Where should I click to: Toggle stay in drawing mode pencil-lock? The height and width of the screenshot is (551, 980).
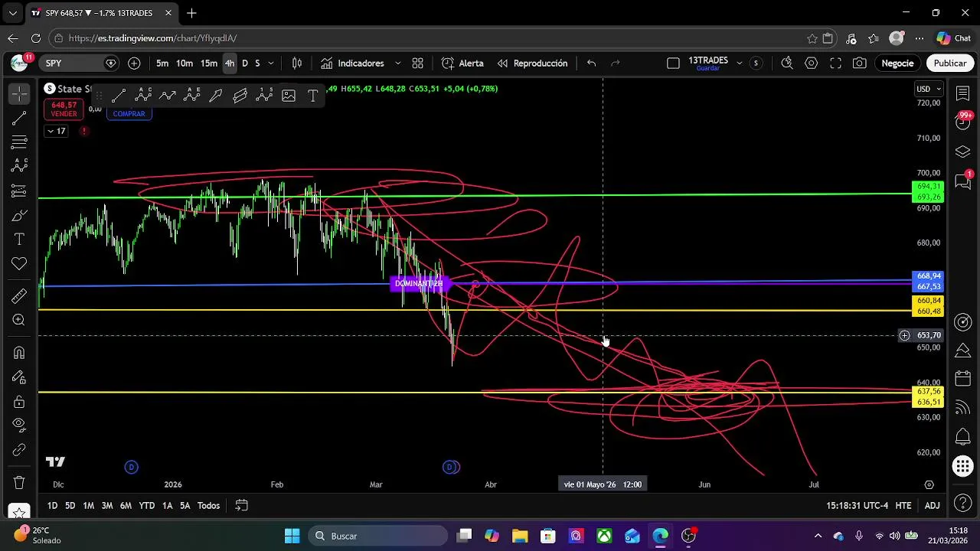tap(19, 377)
